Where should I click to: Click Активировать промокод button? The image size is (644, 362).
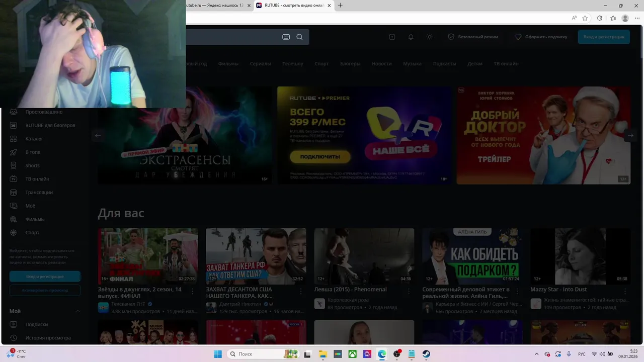45,290
